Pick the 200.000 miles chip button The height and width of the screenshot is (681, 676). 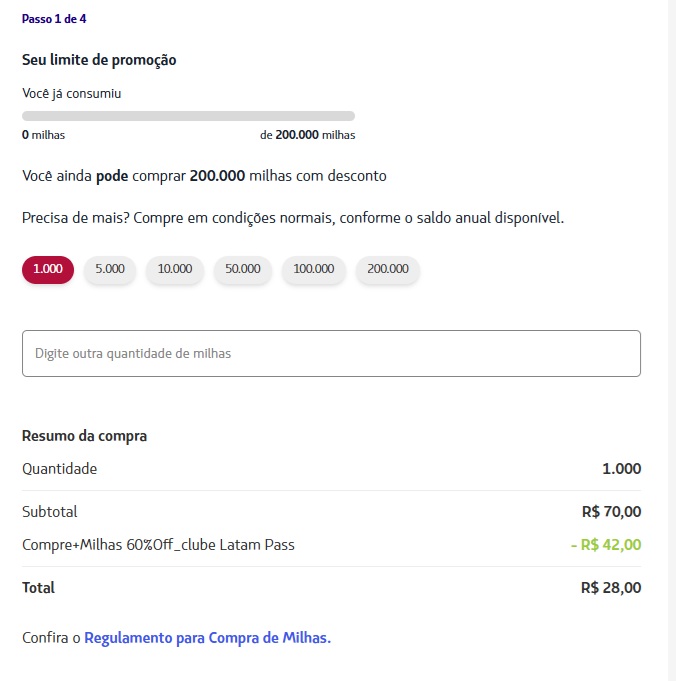tap(388, 269)
